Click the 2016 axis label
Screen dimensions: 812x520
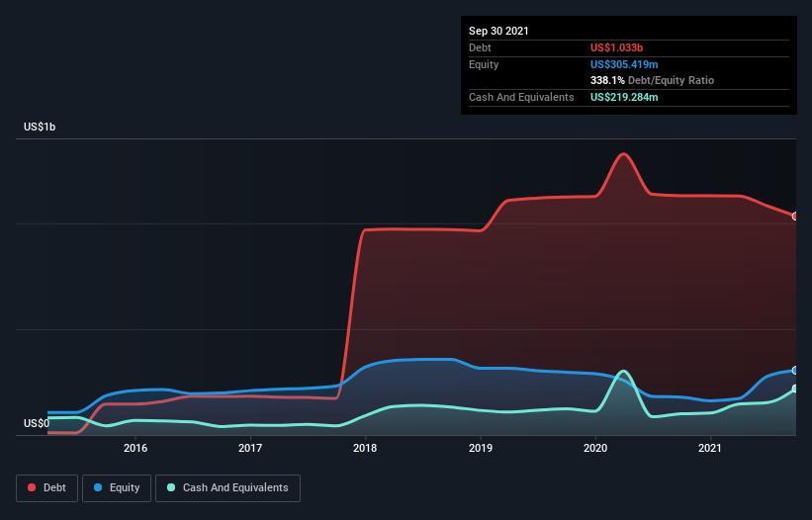[135, 448]
